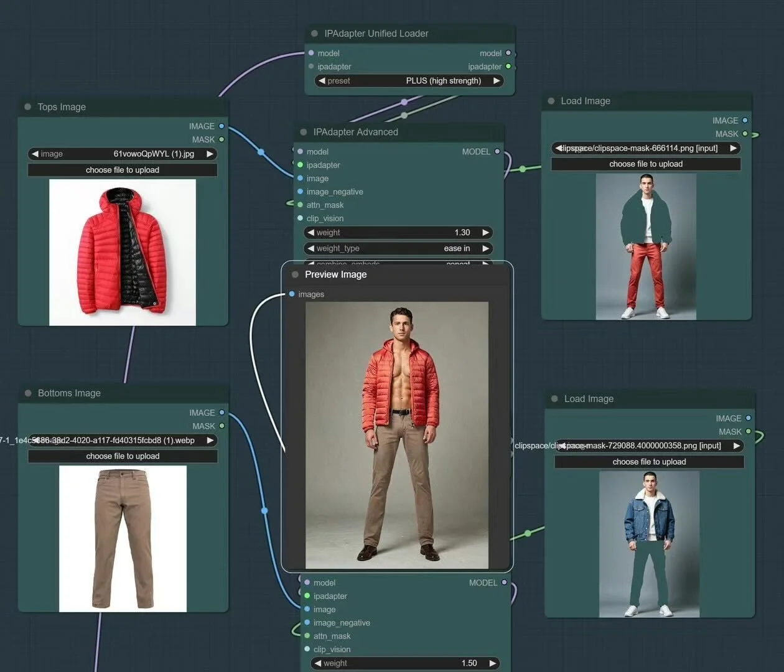Click choose file to upload in Tops Image
The height and width of the screenshot is (672, 784).
pyautogui.click(x=123, y=170)
